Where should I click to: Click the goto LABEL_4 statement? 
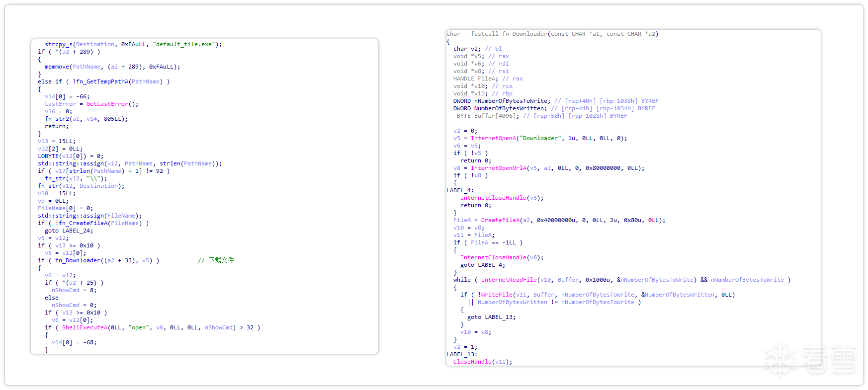click(x=483, y=265)
